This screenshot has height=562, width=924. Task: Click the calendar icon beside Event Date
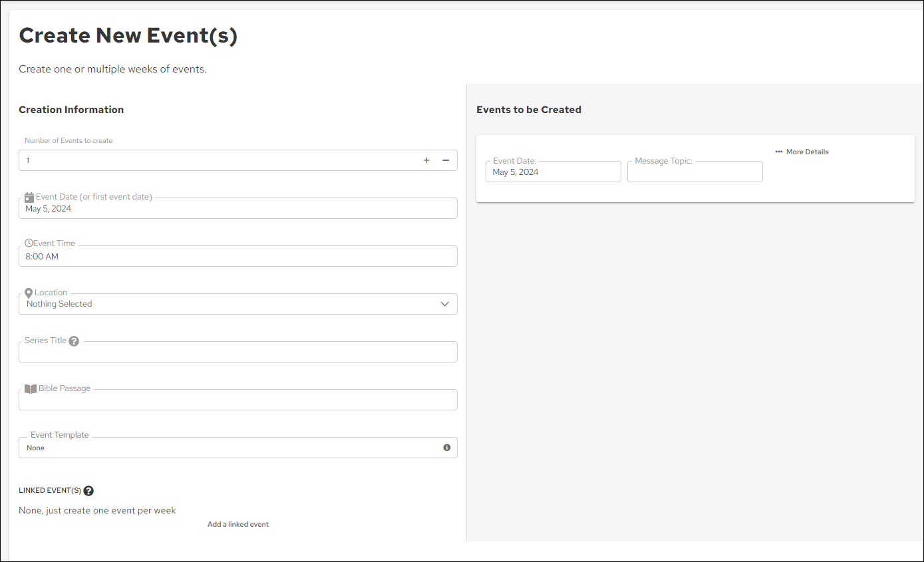[x=29, y=197]
